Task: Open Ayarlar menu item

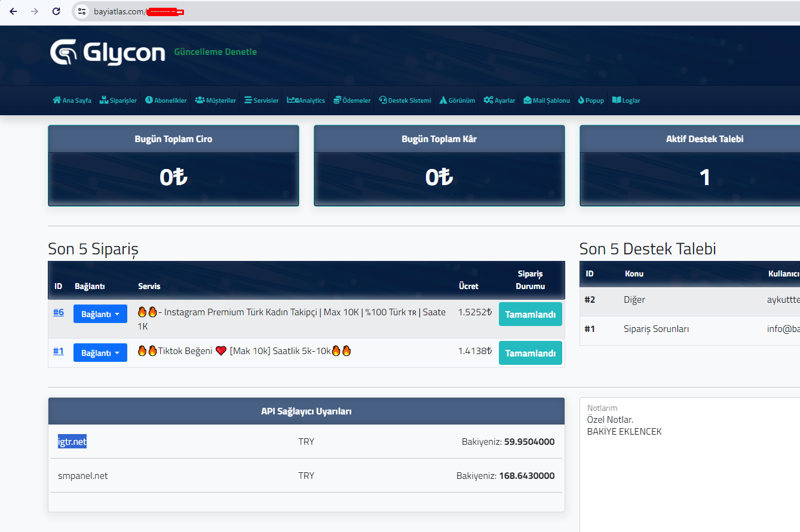Action: click(499, 100)
